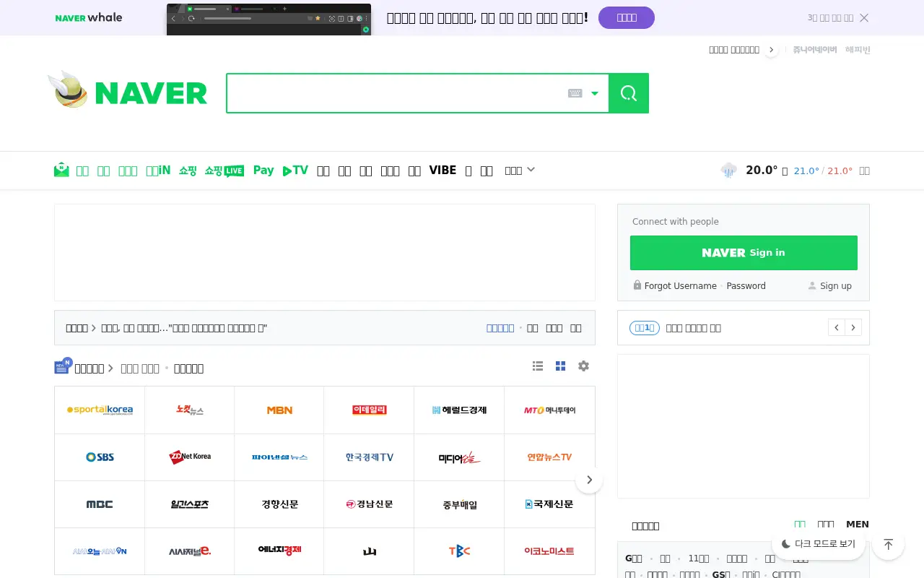Toggle dark mode with the moon button
Screen dimensions: 924x578
[x=819, y=544]
